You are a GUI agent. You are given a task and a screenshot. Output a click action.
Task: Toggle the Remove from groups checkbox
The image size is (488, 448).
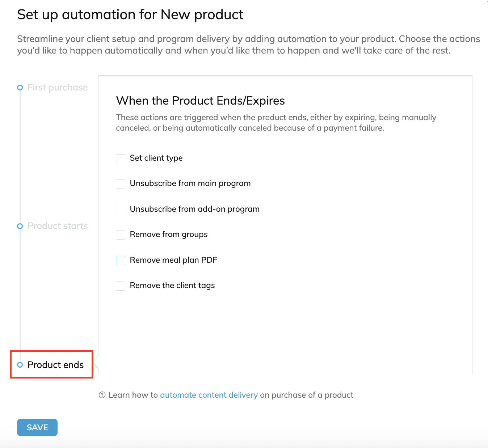point(121,235)
